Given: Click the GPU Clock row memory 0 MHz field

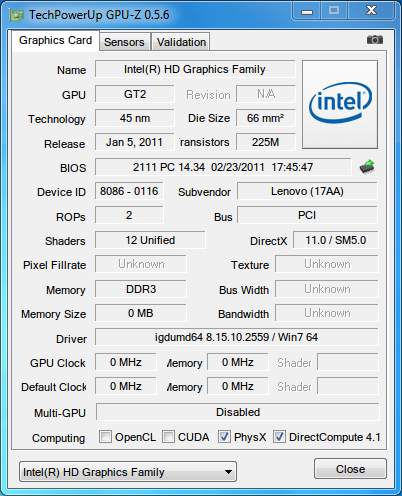Looking at the screenshot, I should pos(238,362).
